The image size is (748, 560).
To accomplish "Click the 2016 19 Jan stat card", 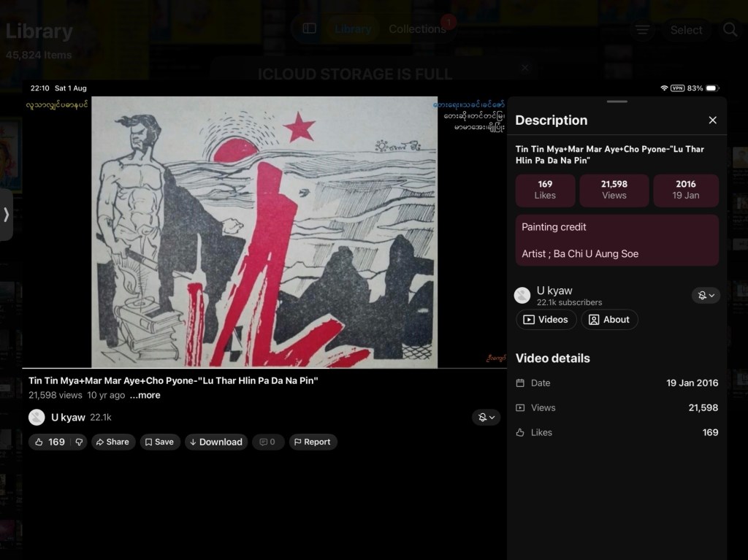I will [x=685, y=191].
